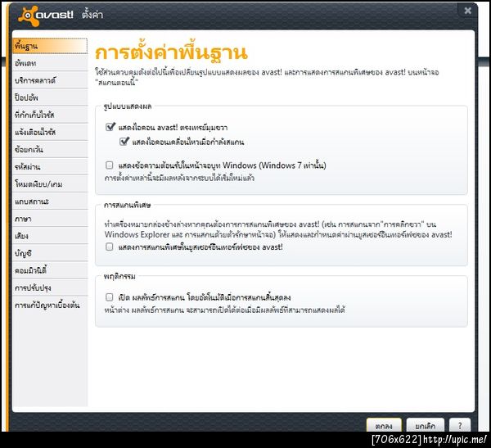Image resolution: width=491 pixels, height=448 pixels.
Task: Open the อัพเดท settings tab
Action: tap(50, 63)
